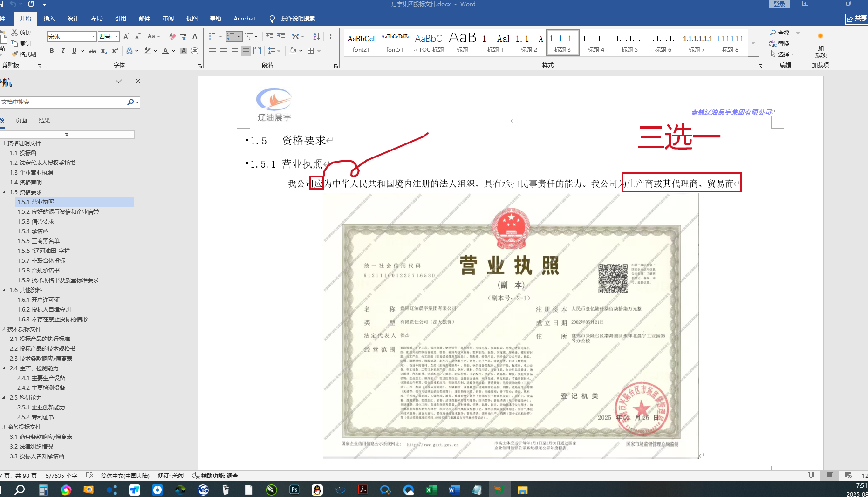Toggle left paragraph alignment
Screen dimensions: 868x497
212,51
